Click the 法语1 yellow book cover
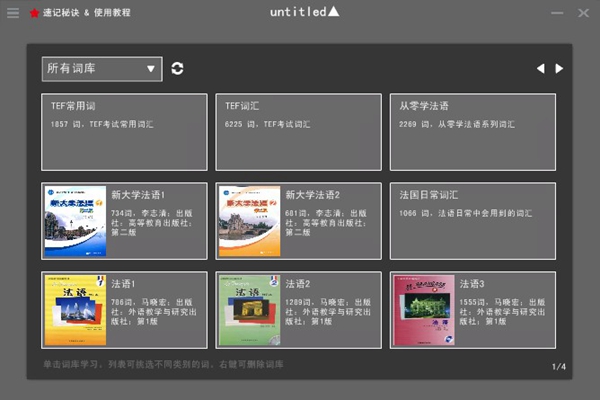Image resolution: width=600 pixels, height=400 pixels. click(75, 310)
